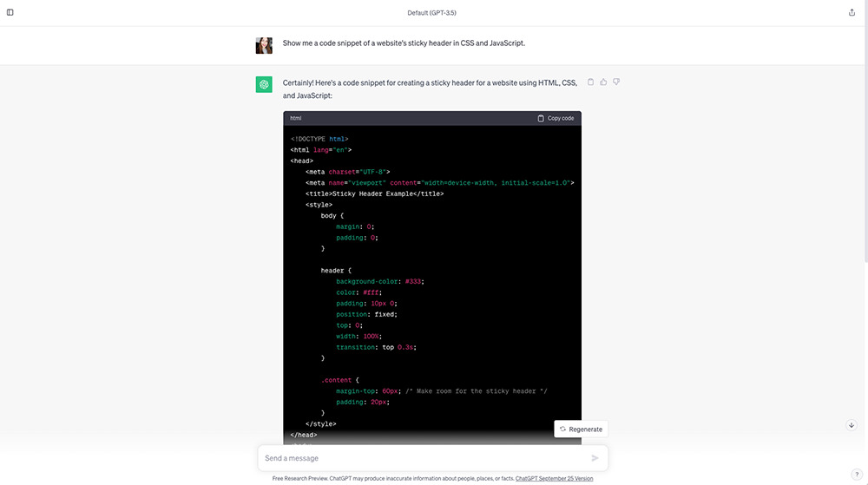Click the Default (GPT-3.5) title
Screen dimensions: 868x485
[x=431, y=13]
